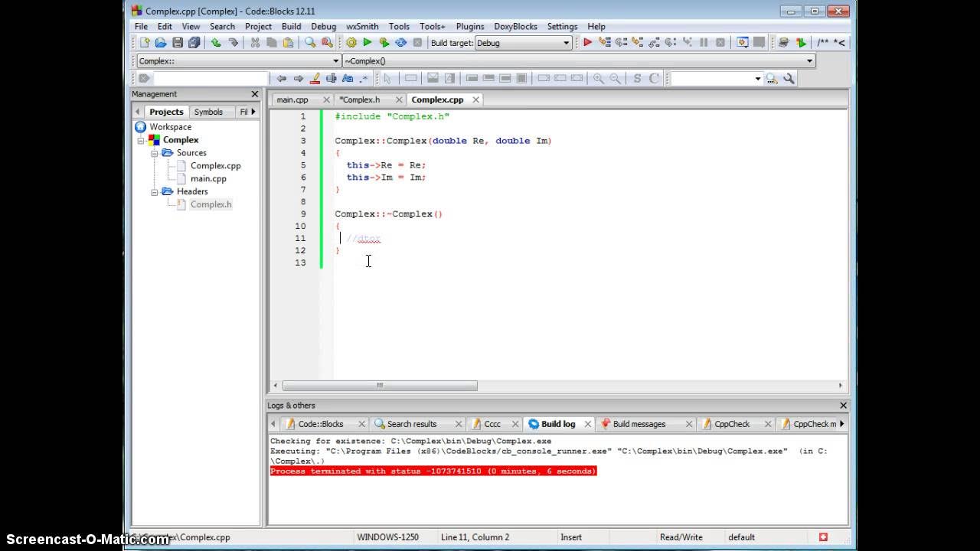The image size is (980, 551).
Task: Click the Build gear icon
Action: [x=351, y=43]
